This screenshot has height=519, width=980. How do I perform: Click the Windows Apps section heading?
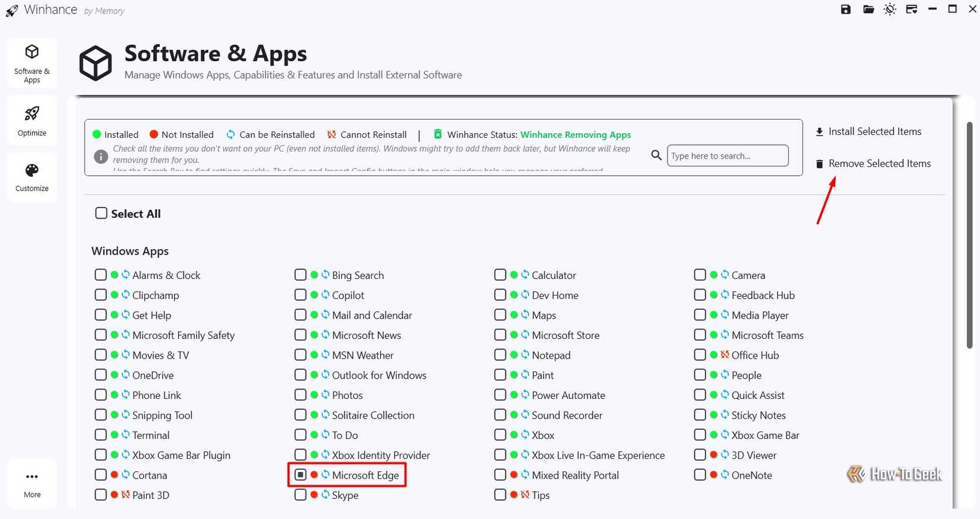tap(130, 251)
